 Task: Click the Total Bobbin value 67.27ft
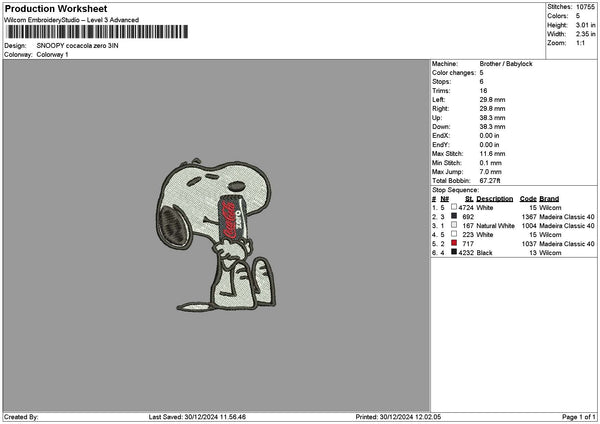point(490,181)
